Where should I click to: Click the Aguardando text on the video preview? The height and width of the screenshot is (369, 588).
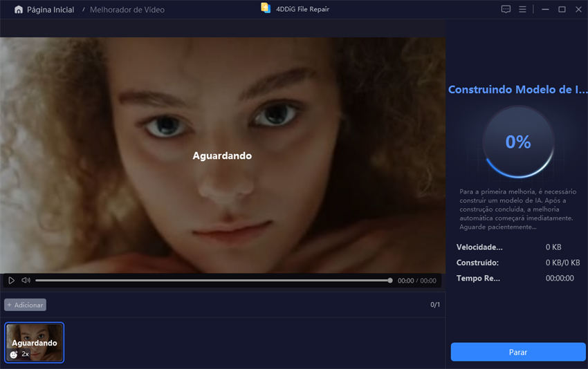tap(222, 156)
